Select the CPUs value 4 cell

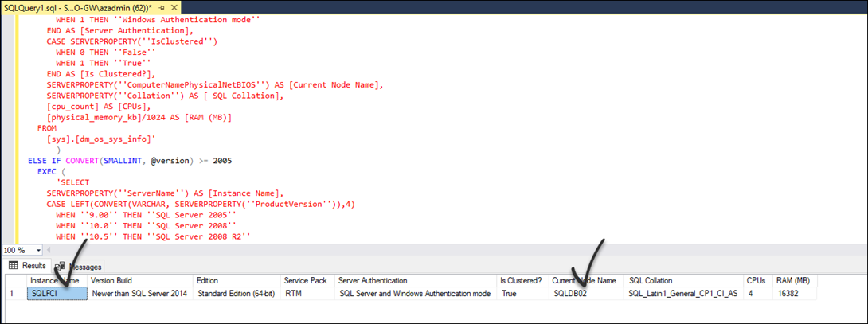(758, 294)
